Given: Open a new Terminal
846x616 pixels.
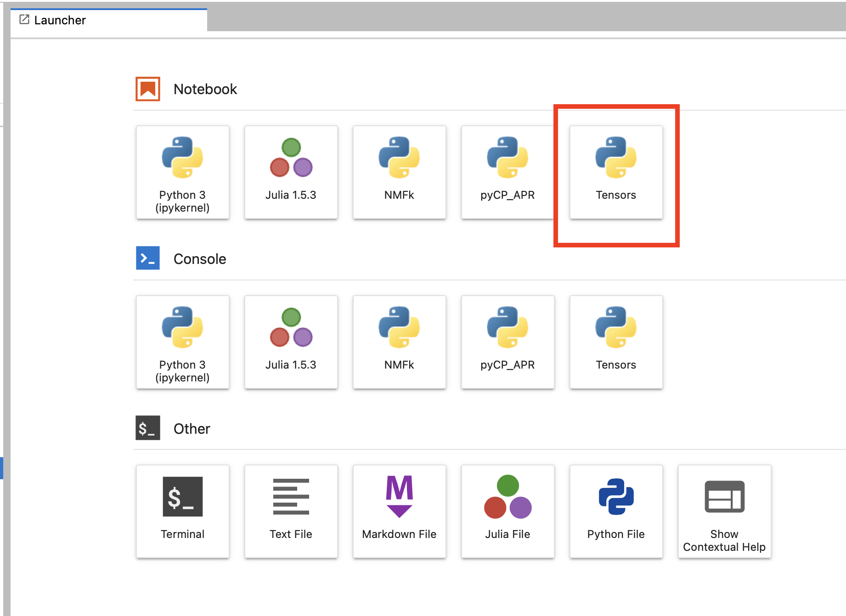Looking at the screenshot, I should 182,511.
